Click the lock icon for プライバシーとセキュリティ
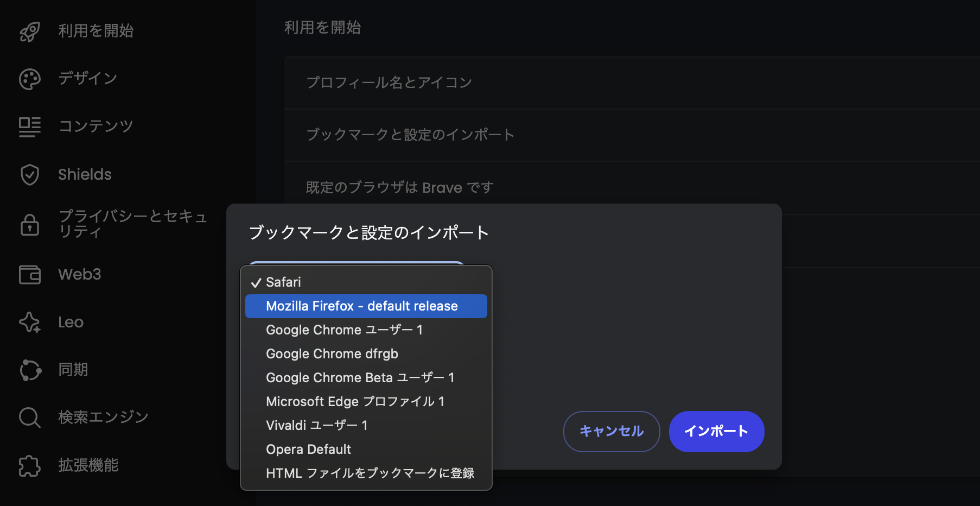 (x=30, y=224)
